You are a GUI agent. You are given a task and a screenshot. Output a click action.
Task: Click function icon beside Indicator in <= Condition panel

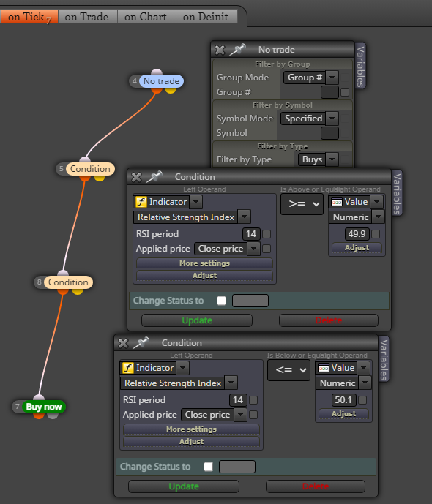[x=127, y=368]
